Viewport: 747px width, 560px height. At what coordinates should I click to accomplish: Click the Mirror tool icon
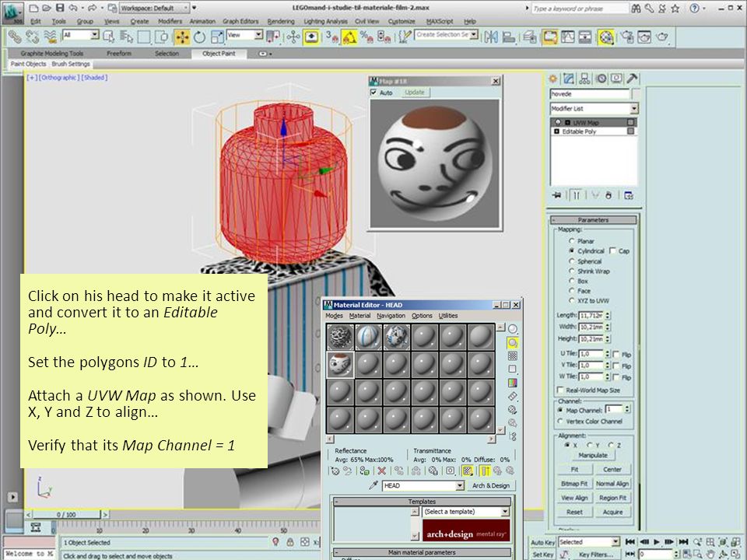tap(491, 37)
